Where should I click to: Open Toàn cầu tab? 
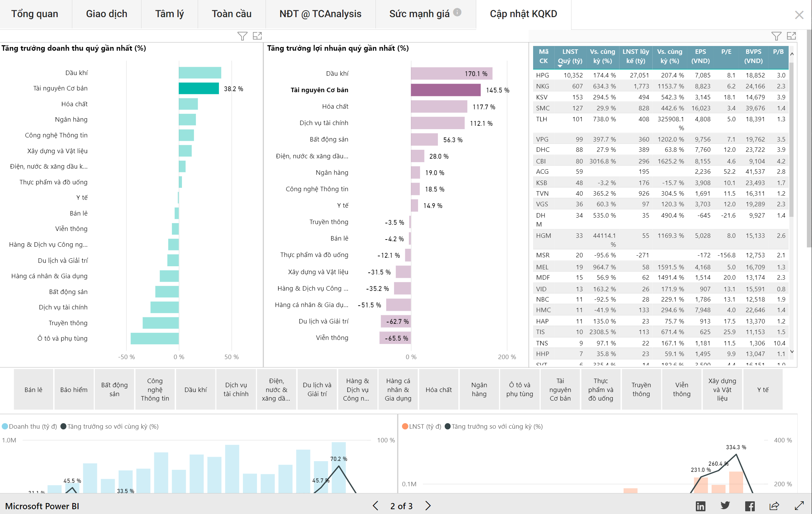pos(232,14)
